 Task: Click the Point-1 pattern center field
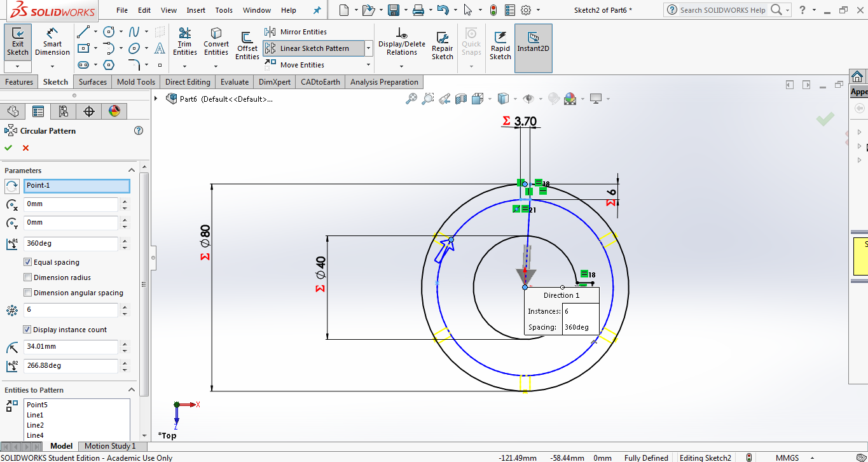(76, 186)
